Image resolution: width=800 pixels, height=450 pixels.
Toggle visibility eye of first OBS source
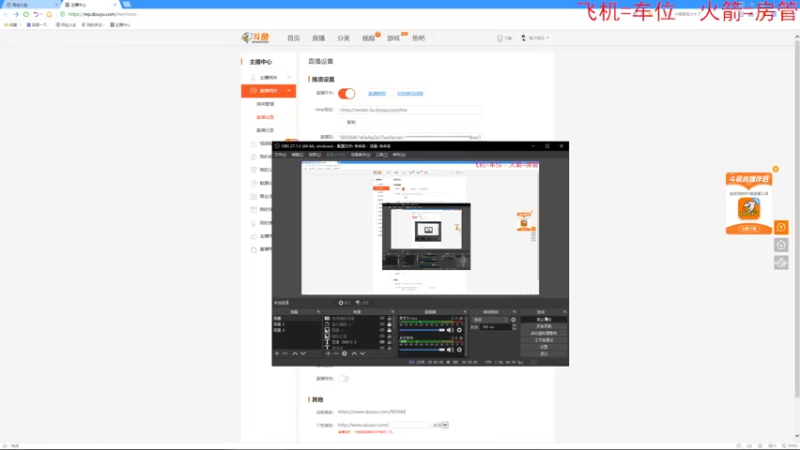click(x=382, y=318)
